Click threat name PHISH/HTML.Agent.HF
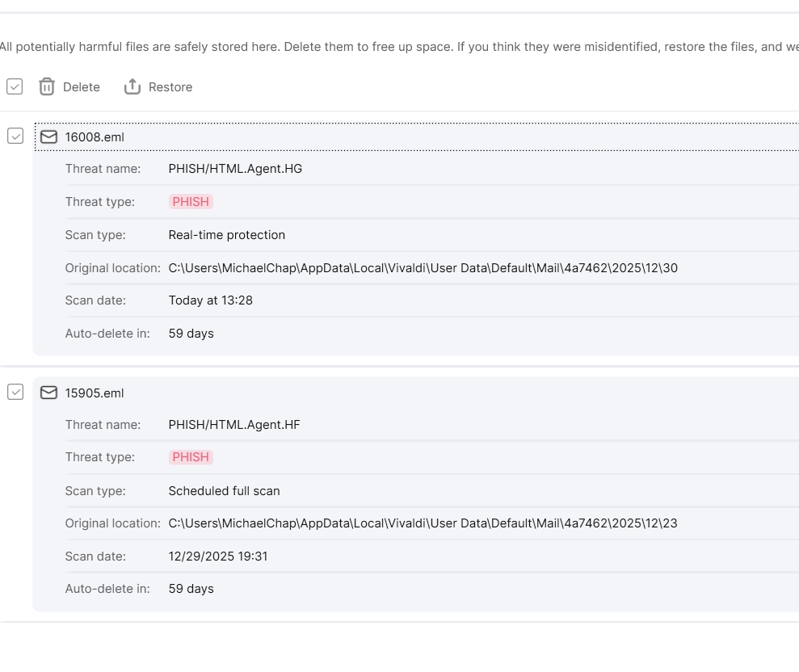Screen dimensions: 799x672 (234, 425)
